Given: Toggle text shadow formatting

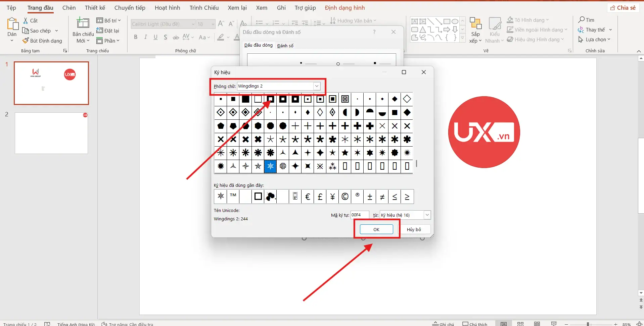Looking at the screenshot, I should pyautogui.click(x=166, y=37).
